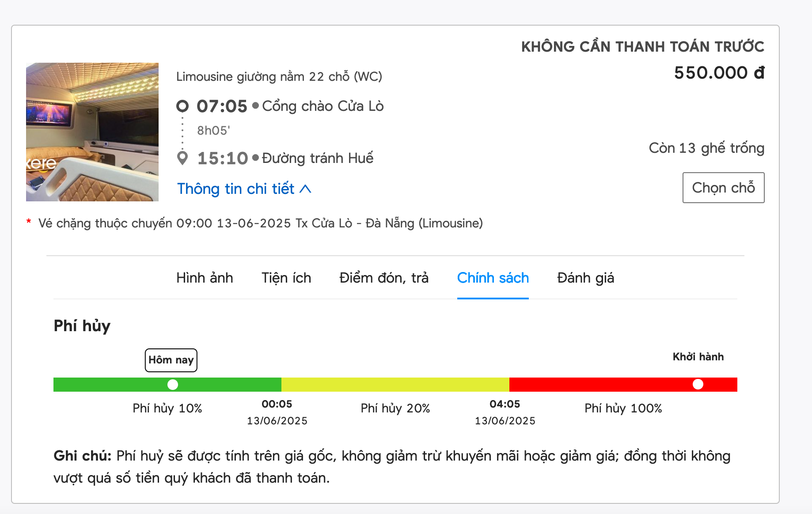This screenshot has width=812, height=514.
Task: Select the Điểm đón, trả tab
Action: 384,278
